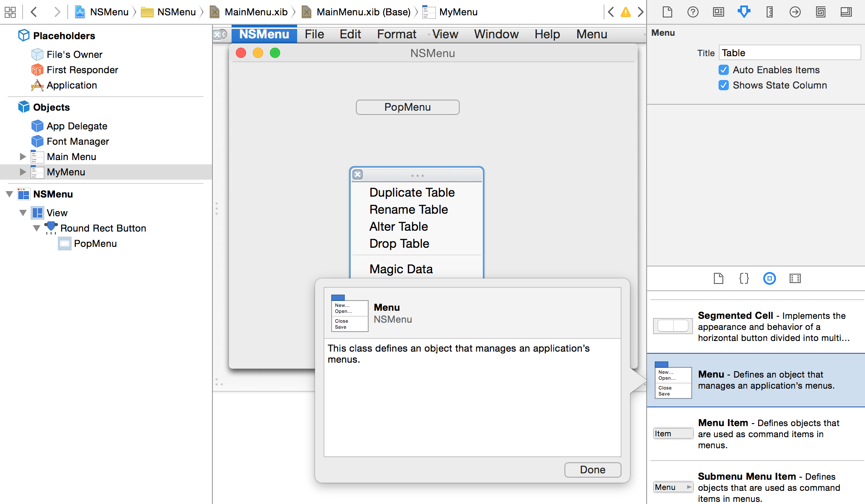Open the MyMenu breadcrumb
The height and width of the screenshot is (504, 865).
click(x=450, y=12)
